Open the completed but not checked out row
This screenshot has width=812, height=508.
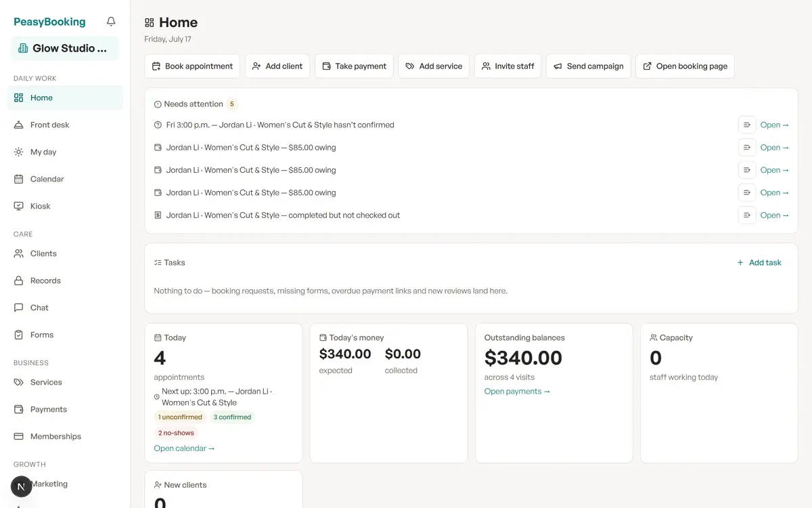[x=775, y=215]
